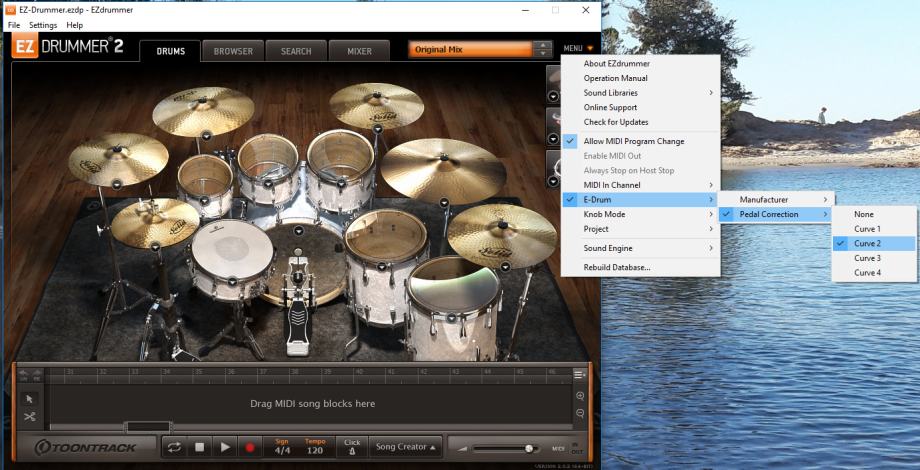Click the song track horizontal scrollbar handle
The image size is (920, 470).
(x=149, y=427)
